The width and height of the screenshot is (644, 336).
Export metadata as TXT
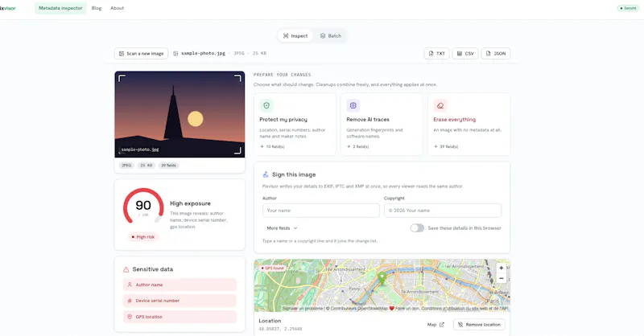pyautogui.click(x=436, y=53)
